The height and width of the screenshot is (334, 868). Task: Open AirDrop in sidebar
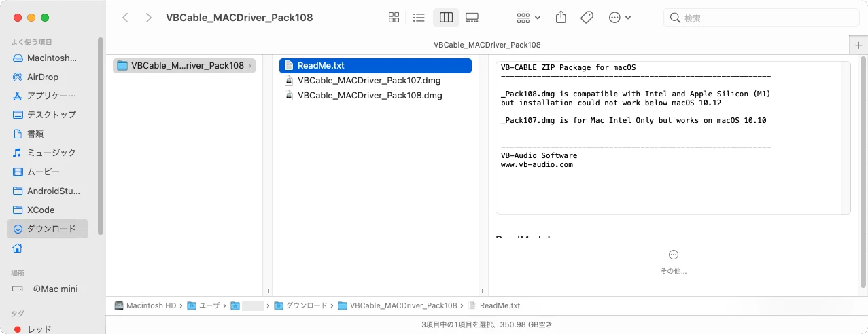pos(48,77)
